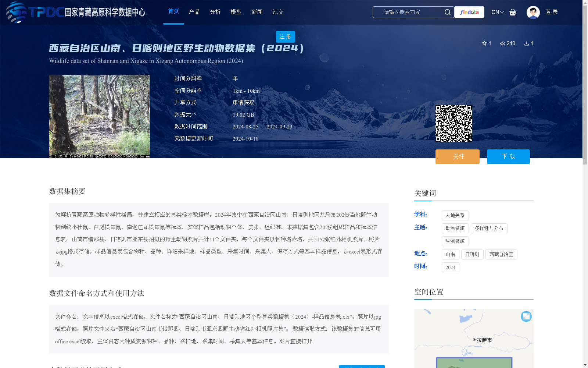Click the 数据集摘要 section heading

coord(67,191)
